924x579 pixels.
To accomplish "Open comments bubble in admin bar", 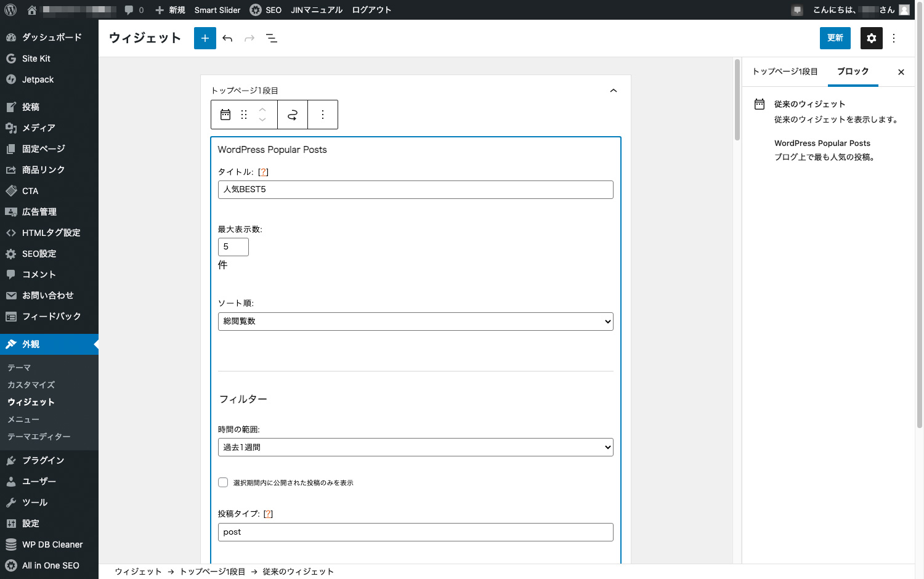I will point(134,10).
